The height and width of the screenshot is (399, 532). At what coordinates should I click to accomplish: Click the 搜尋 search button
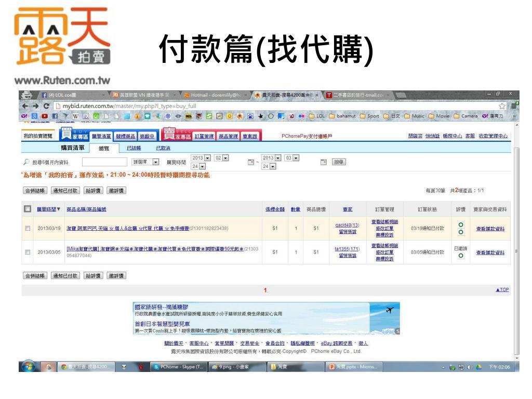click(338, 162)
